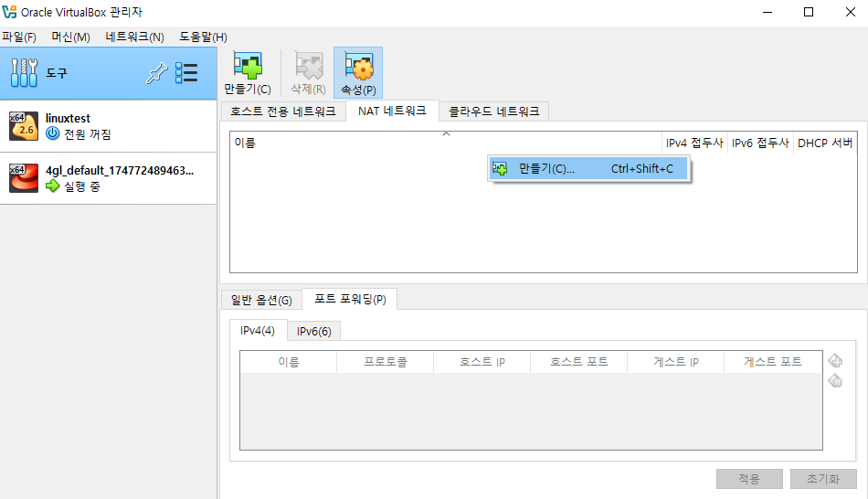This screenshot has height=499, width=868.
Task: Open the Tools list menu icon
Action: click(x=186, y=72)
